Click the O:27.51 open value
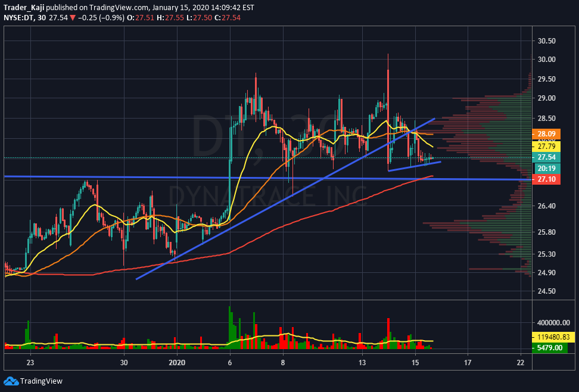579x392 pixels. coord(141,17)
